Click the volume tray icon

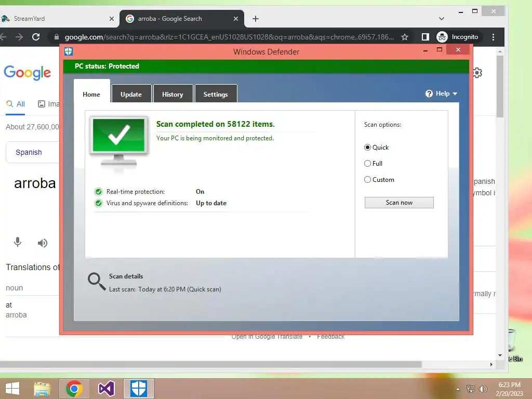click(x=483, y=389)
